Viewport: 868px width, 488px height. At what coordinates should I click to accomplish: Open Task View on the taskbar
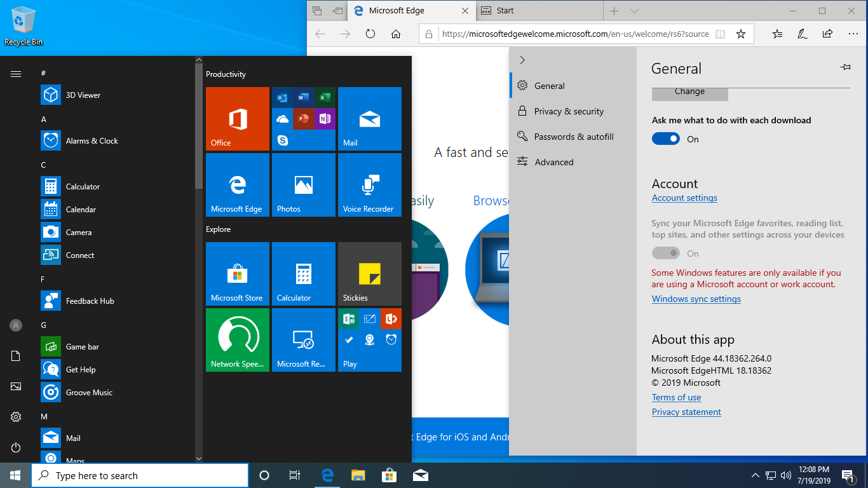[295, 475]
